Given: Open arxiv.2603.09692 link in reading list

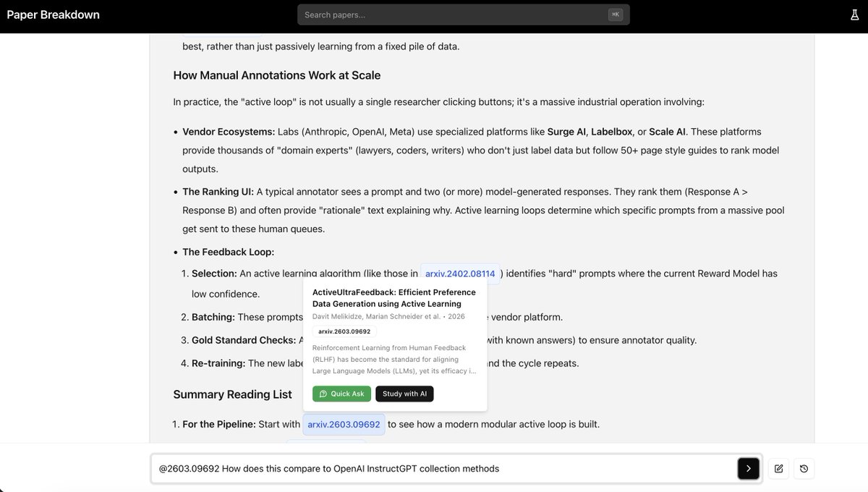Looking at the screenshot, I should click(x=344, y=425).
